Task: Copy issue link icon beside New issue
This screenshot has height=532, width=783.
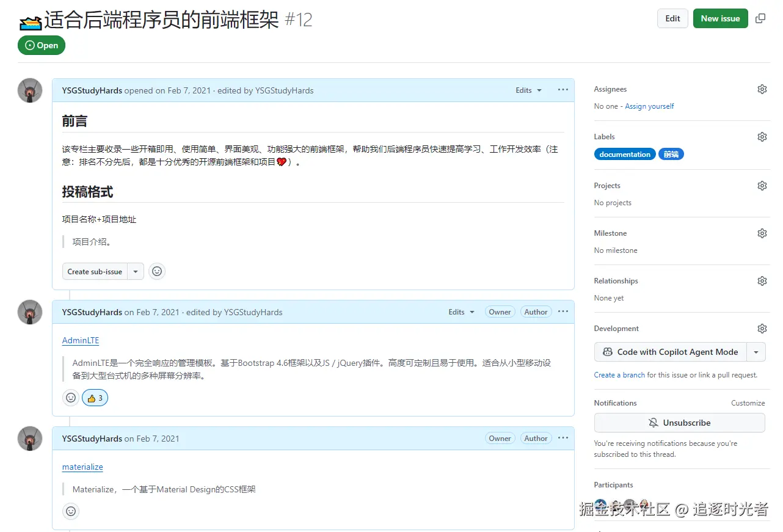Action: [760, 18]
